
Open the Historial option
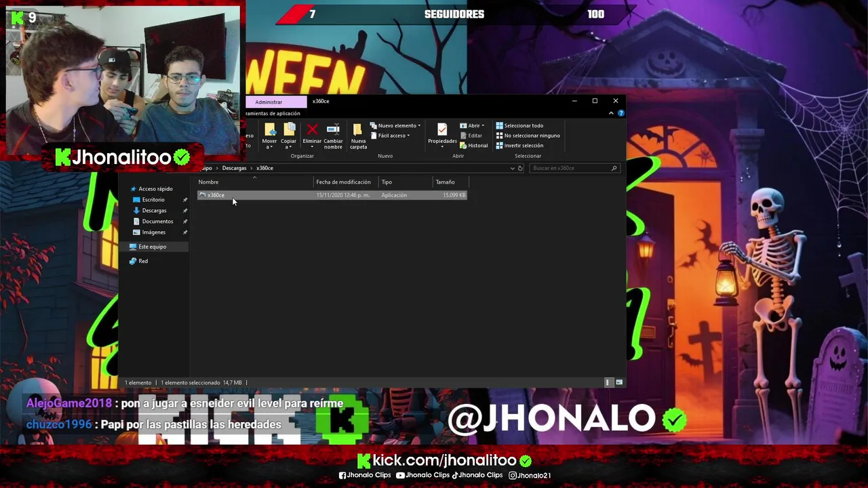coord(473,146)
